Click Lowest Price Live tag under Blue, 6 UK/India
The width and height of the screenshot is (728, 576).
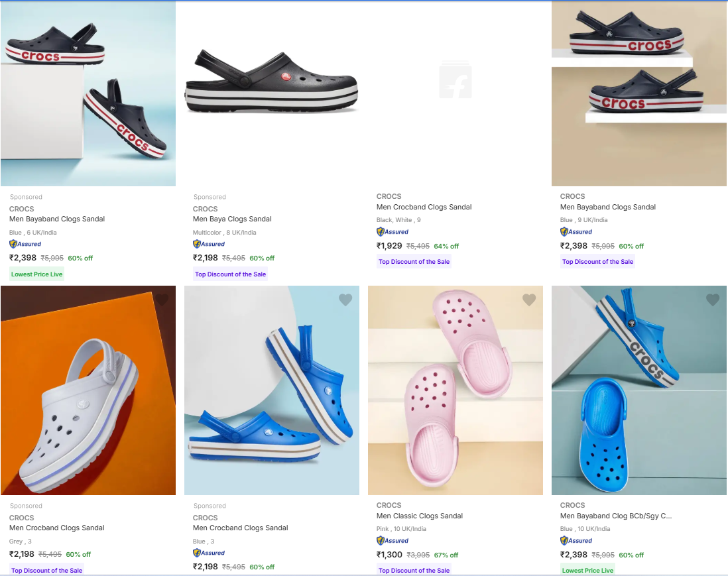click(x=37, y=274)
